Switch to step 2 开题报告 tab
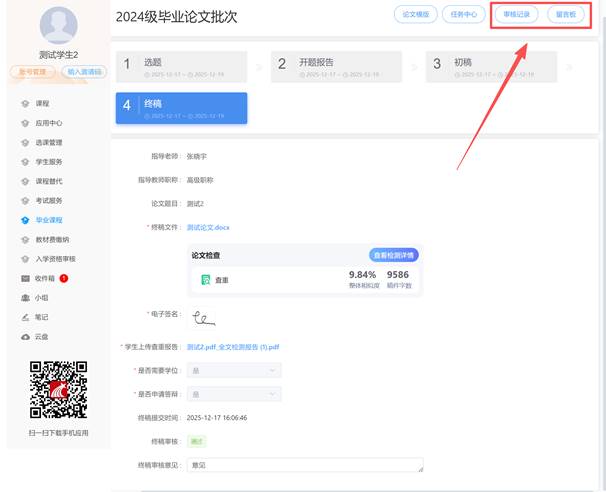Screen dimensions: 606x492 tap(336, 67)
